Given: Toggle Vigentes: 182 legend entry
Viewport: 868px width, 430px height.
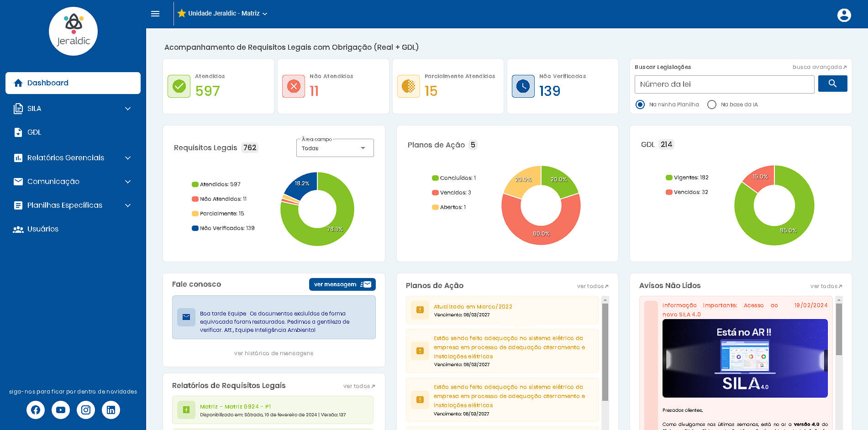Looking at the screenshot, I should 687,178.
